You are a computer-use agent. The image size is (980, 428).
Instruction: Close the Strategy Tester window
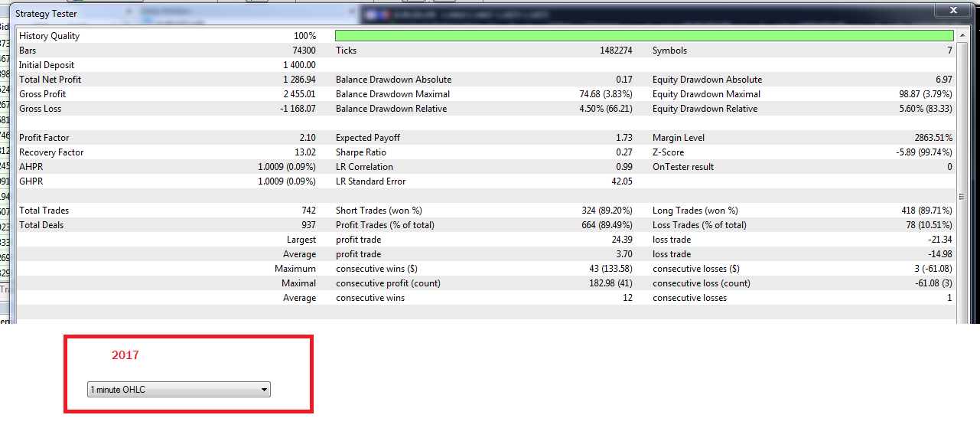pos(953,9)
